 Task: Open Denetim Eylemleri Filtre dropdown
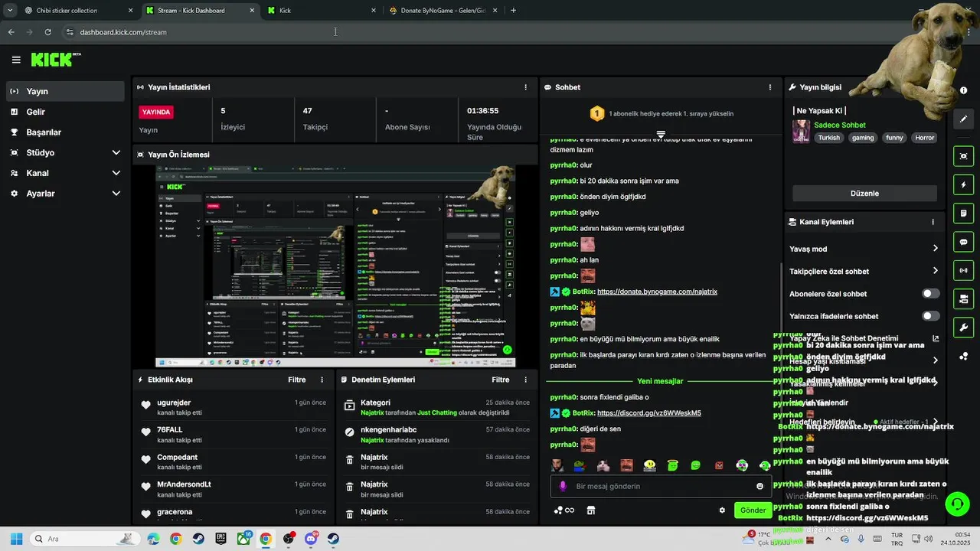tap(500, 380)
